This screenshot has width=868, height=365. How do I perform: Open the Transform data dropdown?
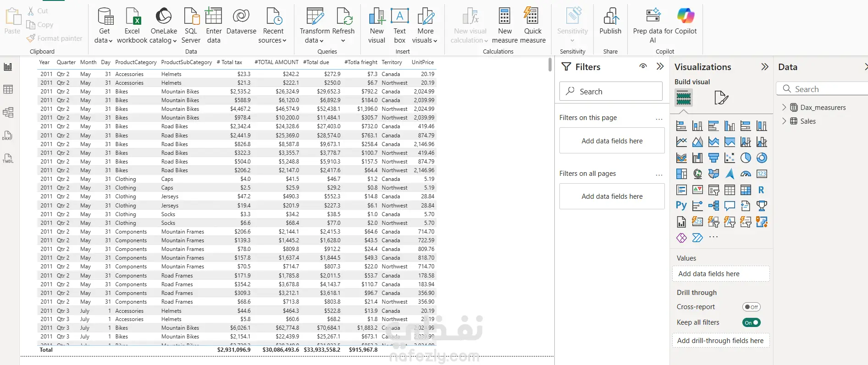tap(315, 26)
